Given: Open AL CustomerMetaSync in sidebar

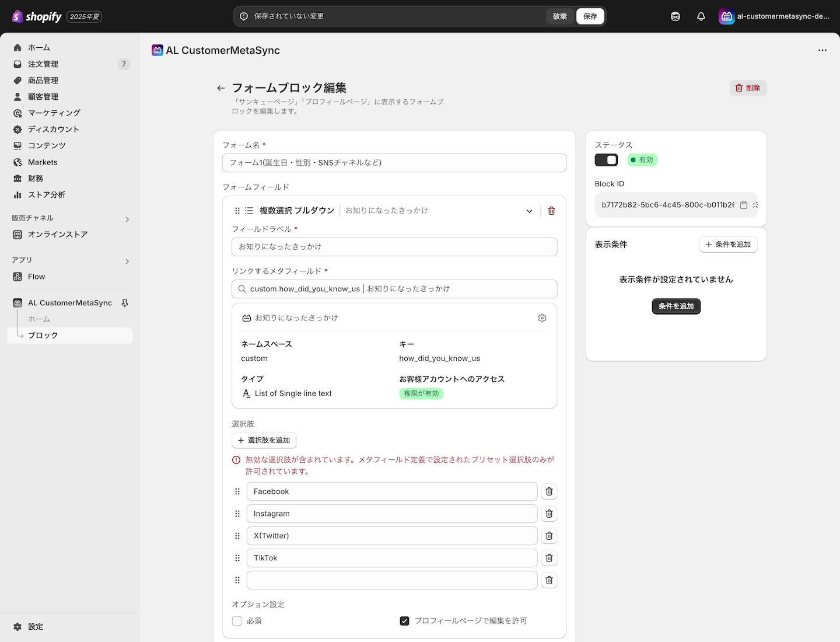Looking at the screenshot, I should pos(70,303).
